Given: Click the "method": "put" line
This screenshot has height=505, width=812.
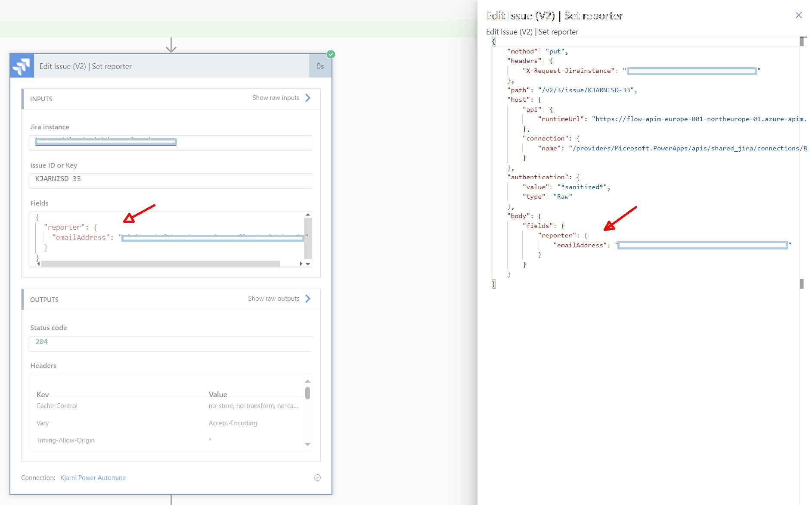Looking at the screenshot, I should pyautogui.click(x=538, y=51).
